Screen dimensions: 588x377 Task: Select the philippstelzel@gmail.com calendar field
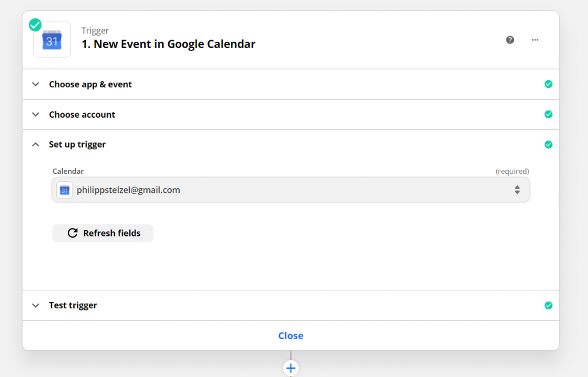pyautogui.click(x=287, y=190)
